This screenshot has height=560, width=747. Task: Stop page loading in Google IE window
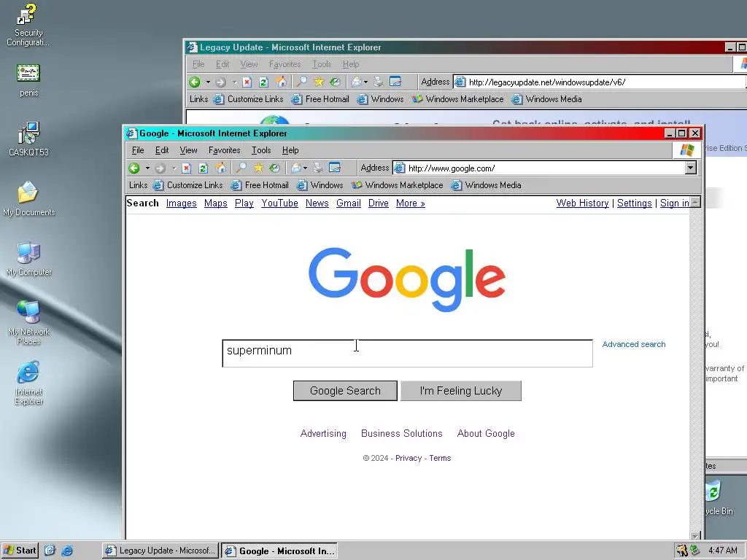pyautogui.click(x=186, y=168)
